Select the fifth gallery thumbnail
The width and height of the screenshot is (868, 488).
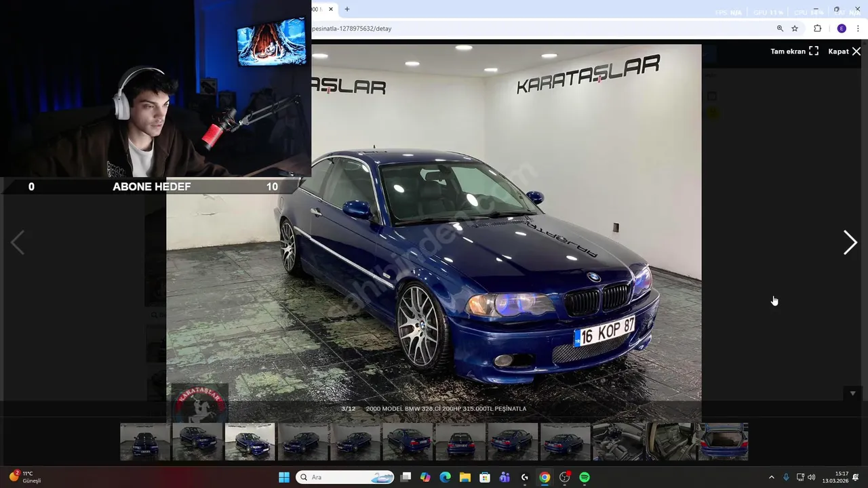tap(355, 442)
